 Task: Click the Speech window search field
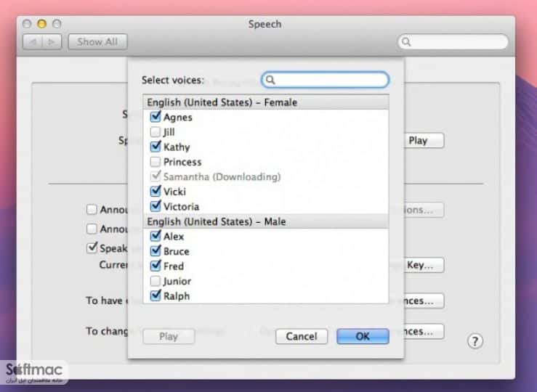click(453, 41)
